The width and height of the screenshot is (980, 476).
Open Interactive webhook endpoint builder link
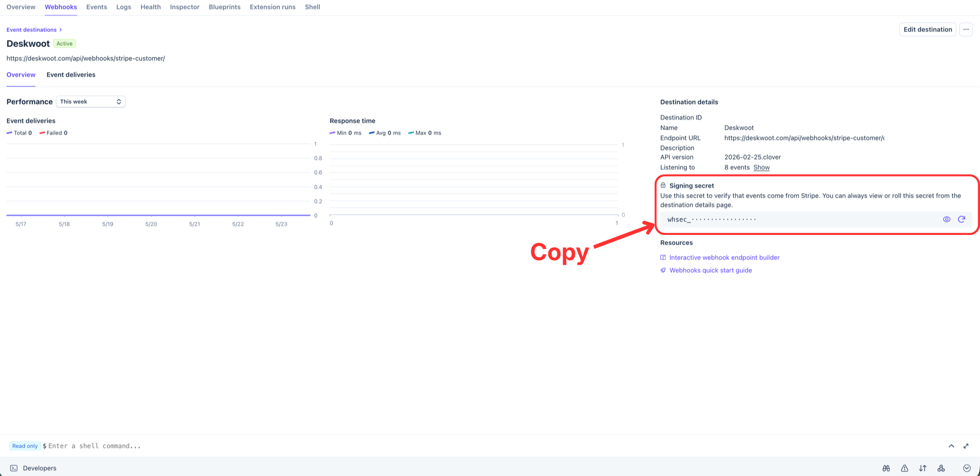coord(724,258)
